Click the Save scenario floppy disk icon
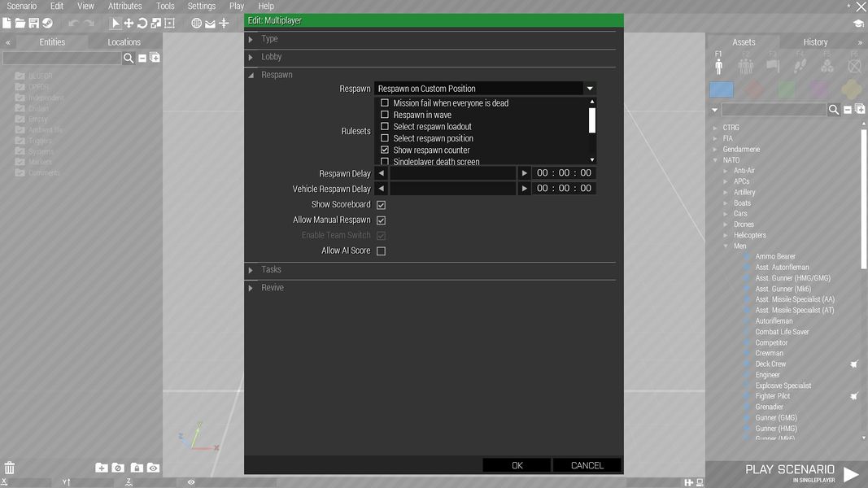This screenshot has width=868, height=488. pyautogui.click(x=33, y=24)
